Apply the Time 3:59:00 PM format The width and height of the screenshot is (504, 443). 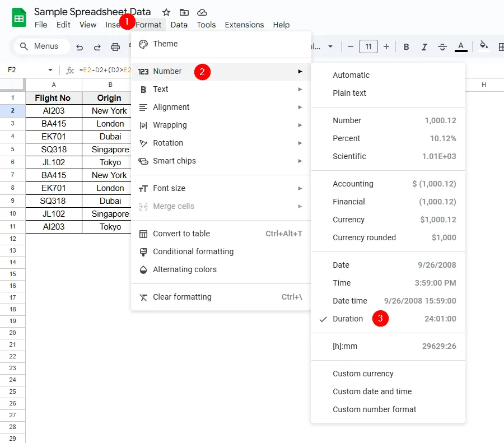click(388, 283)
